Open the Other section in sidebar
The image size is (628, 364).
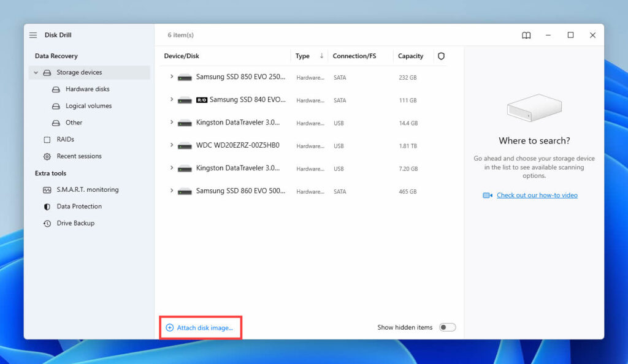[73, 122]
